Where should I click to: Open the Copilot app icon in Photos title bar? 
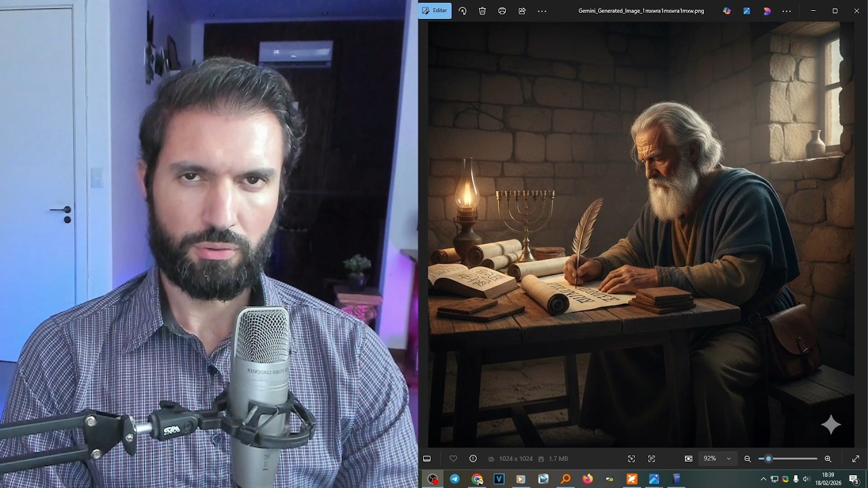727,11
